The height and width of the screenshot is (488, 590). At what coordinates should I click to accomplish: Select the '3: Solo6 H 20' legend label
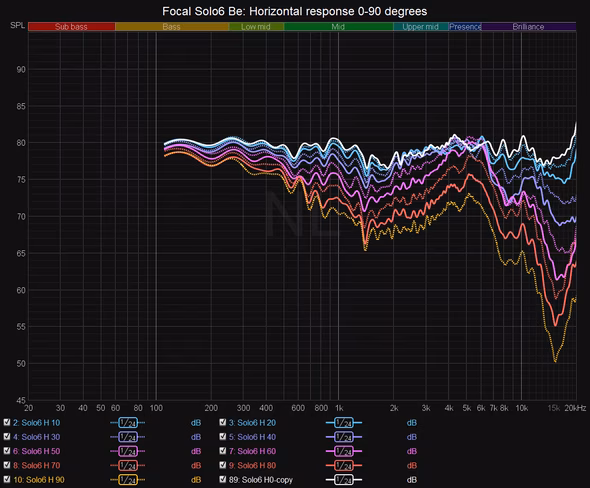pyautogui.click(x=252, y=423)
